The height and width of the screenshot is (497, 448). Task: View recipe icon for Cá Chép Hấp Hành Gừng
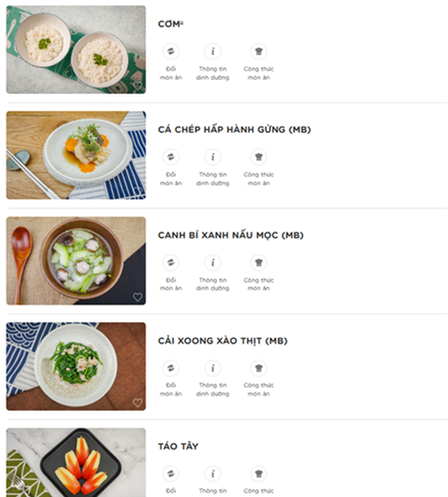[258, 157]
